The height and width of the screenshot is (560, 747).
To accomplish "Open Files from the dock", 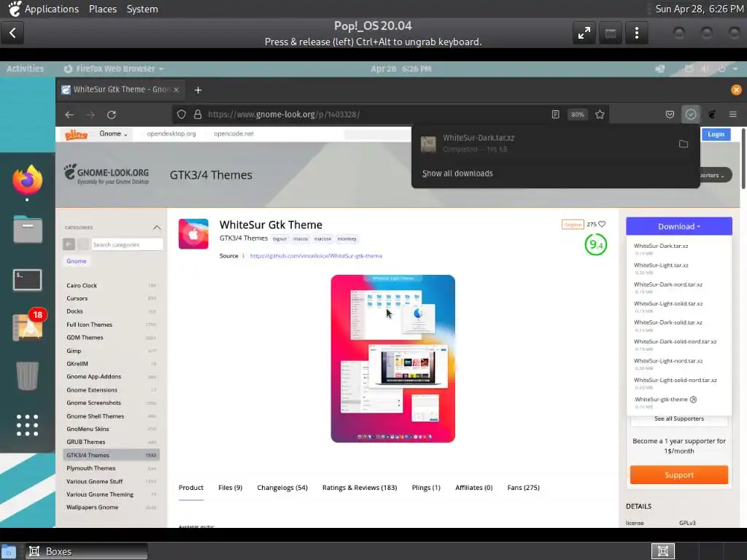I will (x=28, y=230).
